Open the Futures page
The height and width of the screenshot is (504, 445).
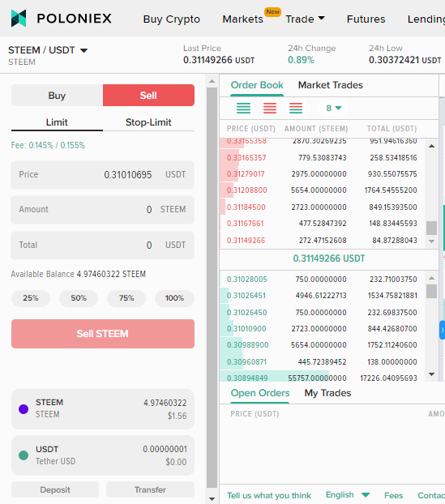pyautogui.click(x=366, y=19)
